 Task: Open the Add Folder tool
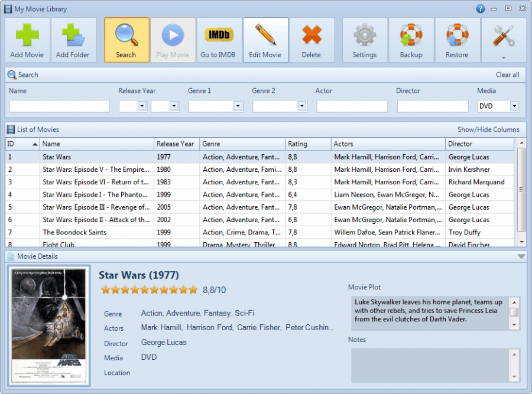click(73, 34)
